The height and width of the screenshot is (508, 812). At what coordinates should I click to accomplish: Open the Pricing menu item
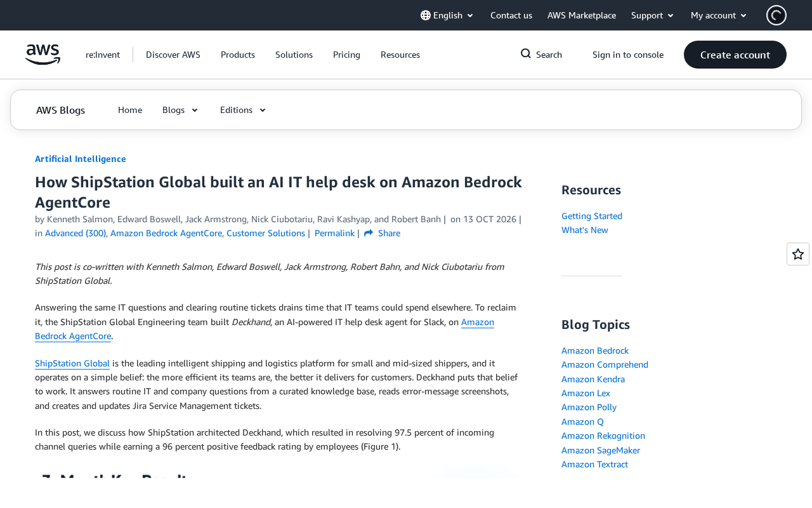tap(346, 55)
